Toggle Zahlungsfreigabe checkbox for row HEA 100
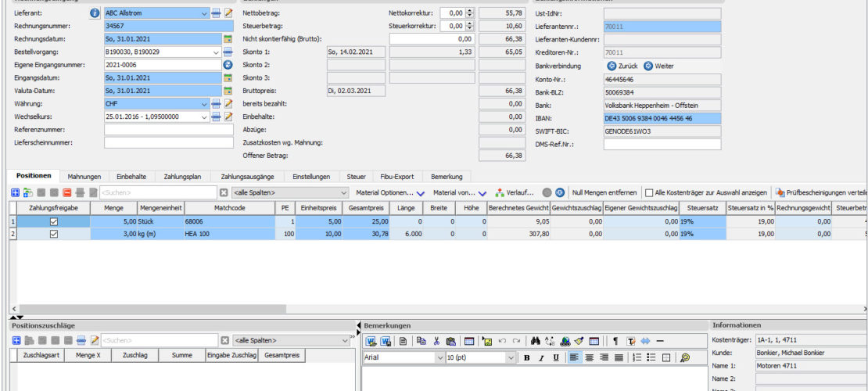 coord(54,235)
